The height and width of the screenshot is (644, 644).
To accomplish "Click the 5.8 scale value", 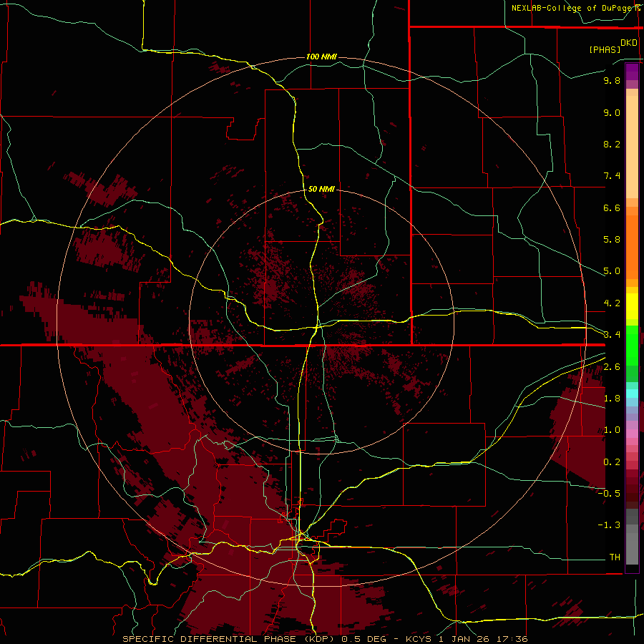I will point(612,240).
